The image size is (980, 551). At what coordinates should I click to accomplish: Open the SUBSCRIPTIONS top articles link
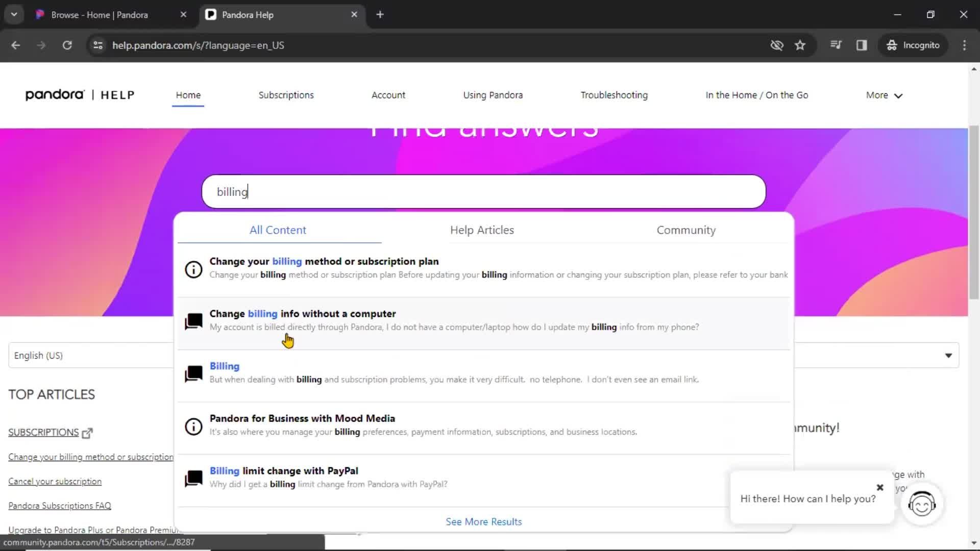43,433
